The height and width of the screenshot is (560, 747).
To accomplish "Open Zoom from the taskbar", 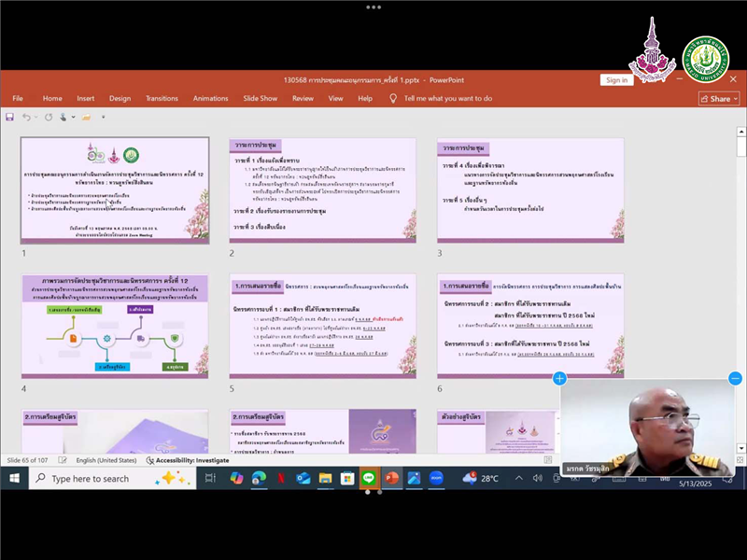I will [x=436, y=478].
